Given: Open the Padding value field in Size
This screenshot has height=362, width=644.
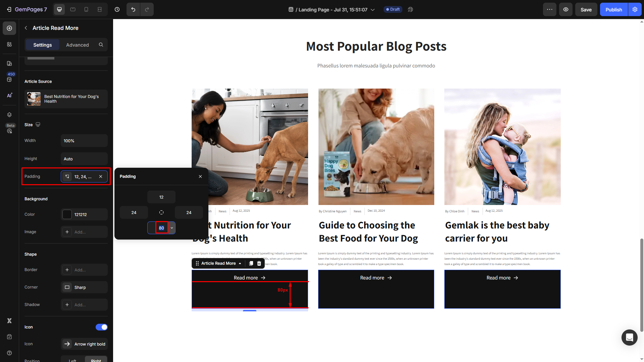Looking at the screenshot, I should (84, 176).
